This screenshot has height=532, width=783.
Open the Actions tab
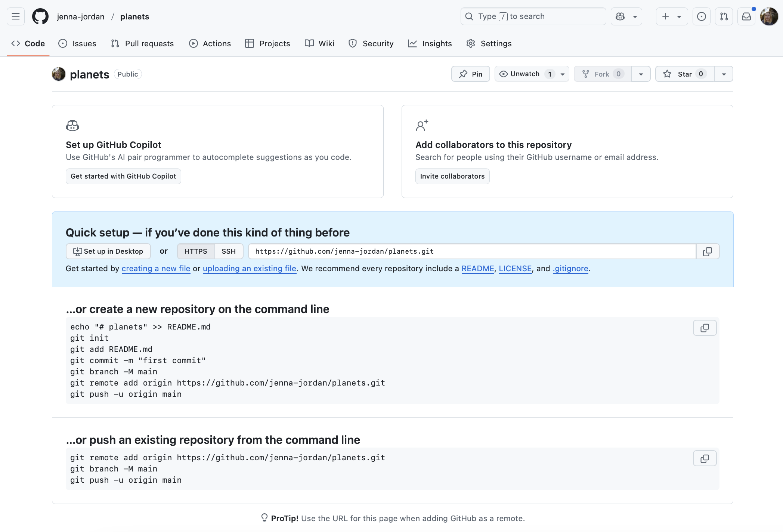point(210,43)
